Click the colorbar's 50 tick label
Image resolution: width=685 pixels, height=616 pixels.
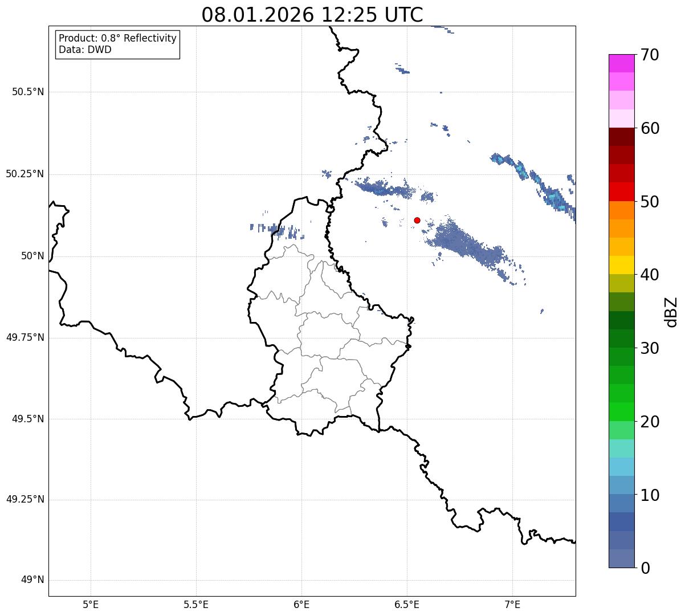[x=650, y=202]
